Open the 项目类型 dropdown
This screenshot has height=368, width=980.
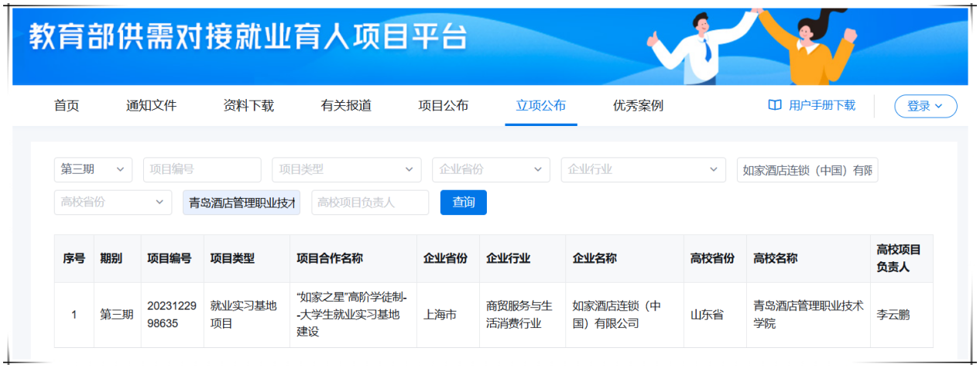click(x=346, y=169)
